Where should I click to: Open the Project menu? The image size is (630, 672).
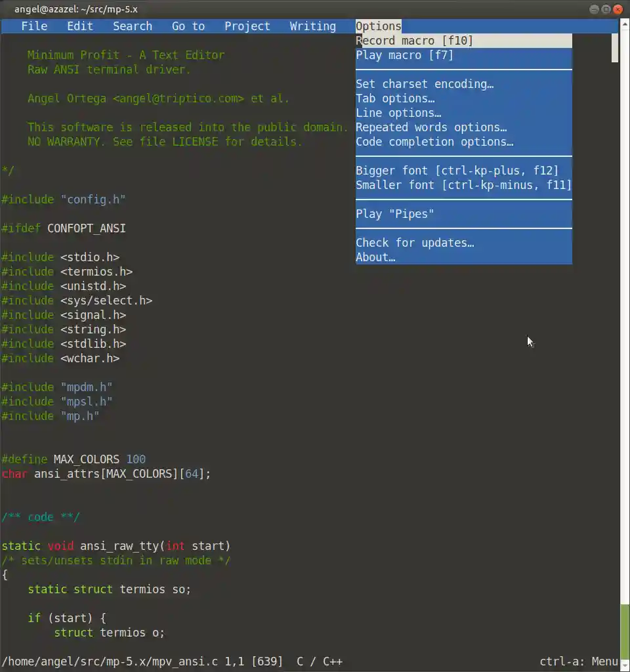coord(247,26)
